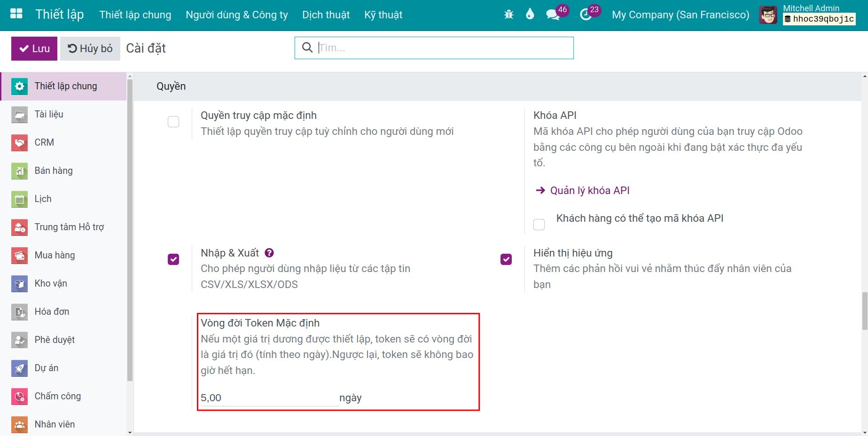The height and width of the screenshot is (436, 868).
Task: Switch to Người dùng & Công ty menu
Action: 236,15
